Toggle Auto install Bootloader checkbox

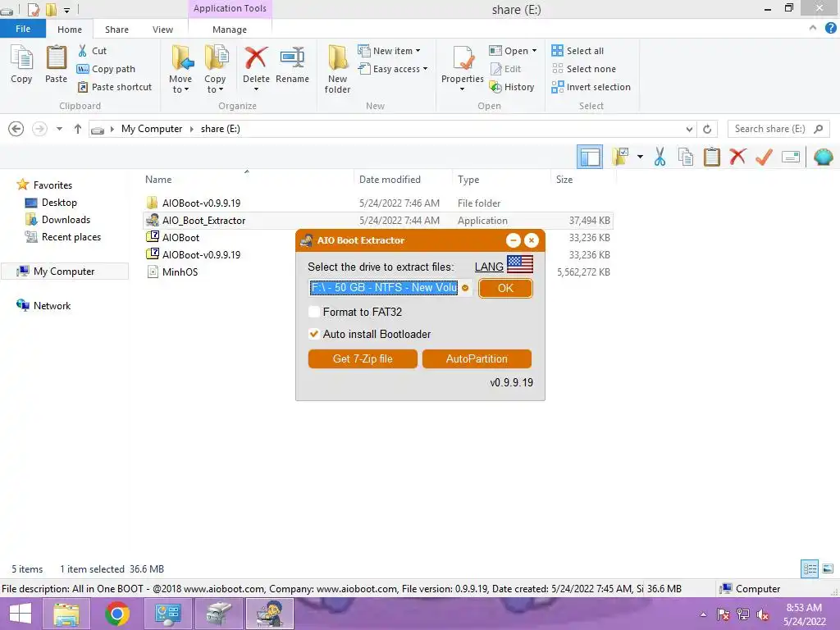[x=314, y=334]
